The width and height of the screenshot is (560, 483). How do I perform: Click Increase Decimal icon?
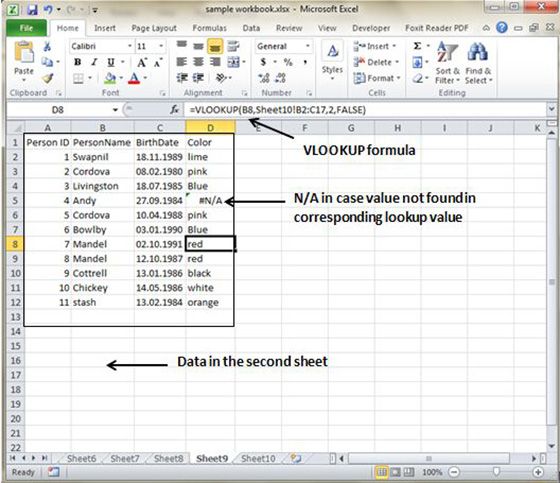(264, 78)
